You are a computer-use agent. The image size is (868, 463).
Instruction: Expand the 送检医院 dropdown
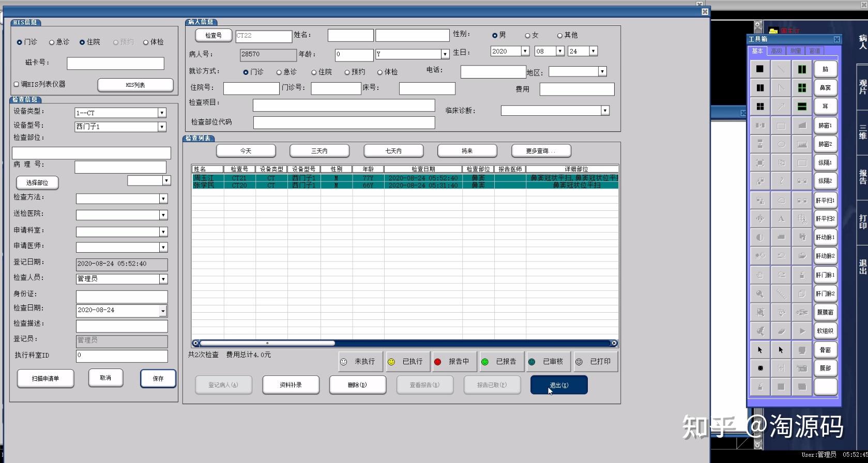pos(163,215)
